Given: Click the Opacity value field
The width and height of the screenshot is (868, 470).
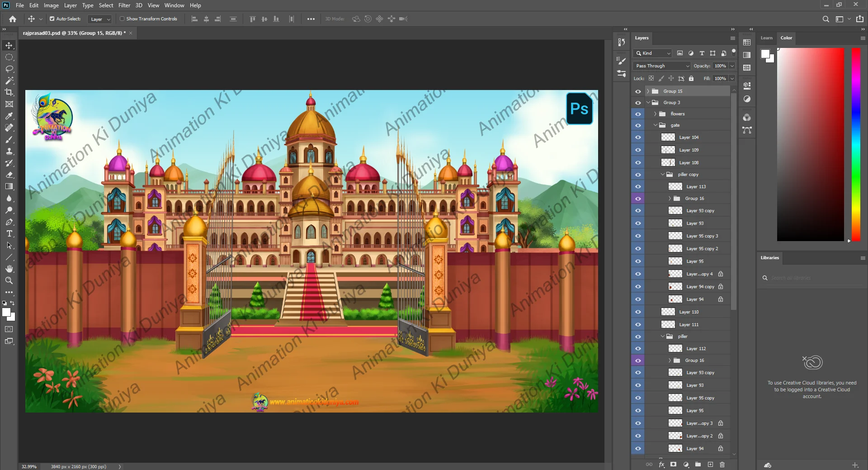Looking at the screenshot, I should [x=720, y=66].
